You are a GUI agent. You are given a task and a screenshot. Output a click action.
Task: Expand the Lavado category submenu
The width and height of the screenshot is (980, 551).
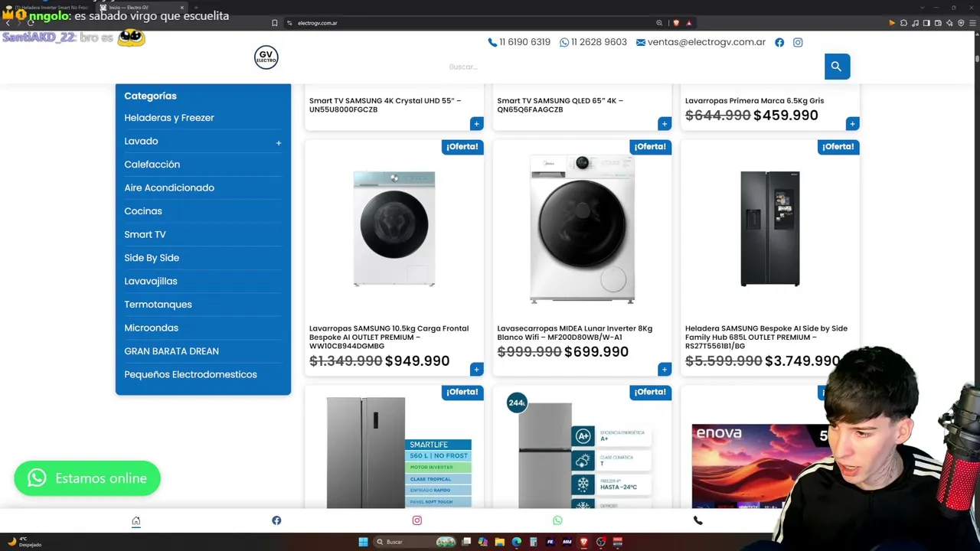point(279,142)
